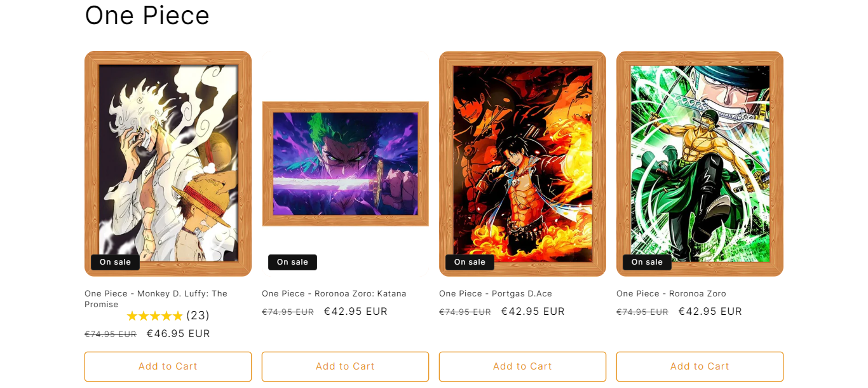Screen dimensions: 868x388
Task: Open the Monkey D. Luffy poster image
Action: pyautogui.click(x=168, y=163)
